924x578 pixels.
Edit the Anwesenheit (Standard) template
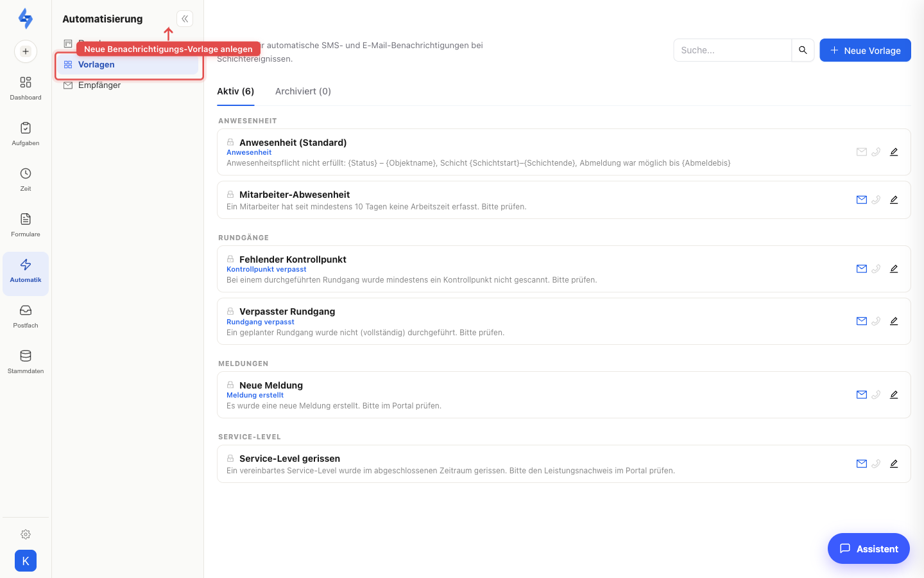pos(894,152)
